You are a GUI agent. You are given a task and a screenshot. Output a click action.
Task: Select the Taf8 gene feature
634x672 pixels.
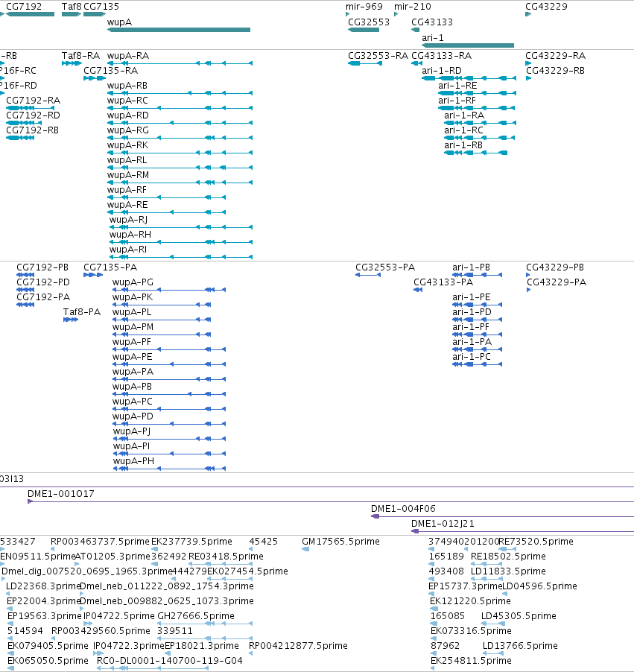[72, 14]
